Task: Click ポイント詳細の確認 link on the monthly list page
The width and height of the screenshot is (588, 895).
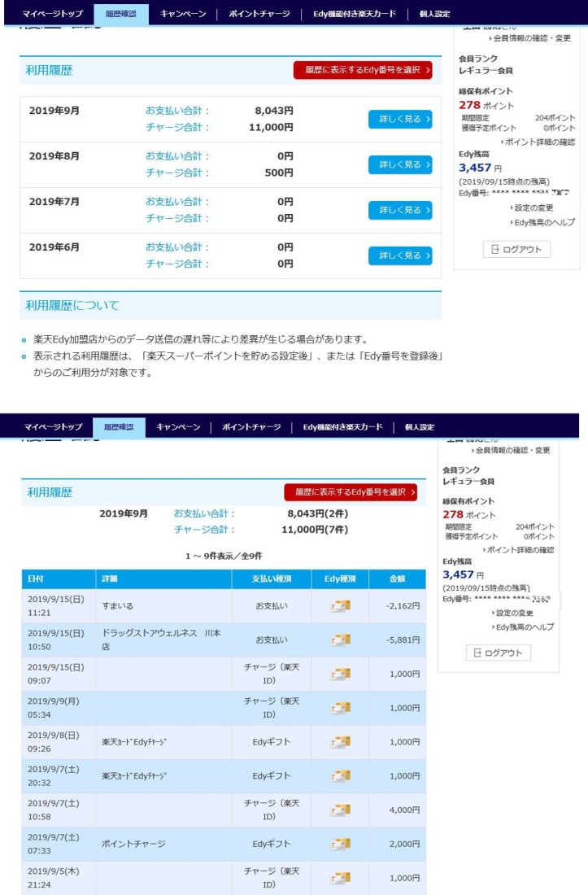Action: point(538,142)
